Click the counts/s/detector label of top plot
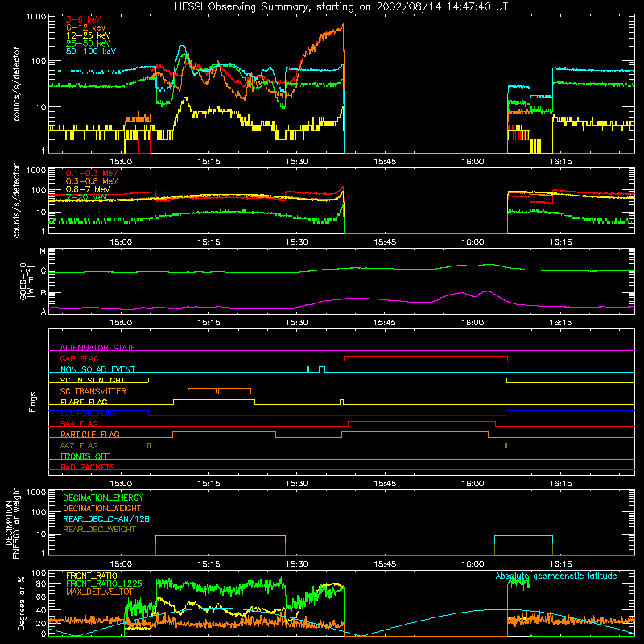The image size is (644, 644). 16,84
